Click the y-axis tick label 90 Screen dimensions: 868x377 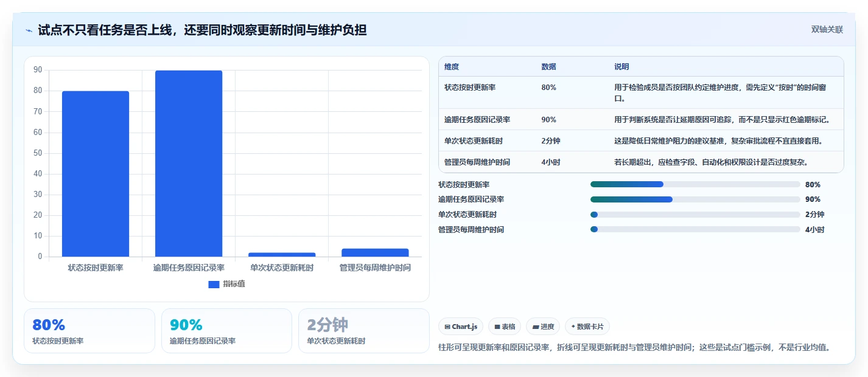38,70
